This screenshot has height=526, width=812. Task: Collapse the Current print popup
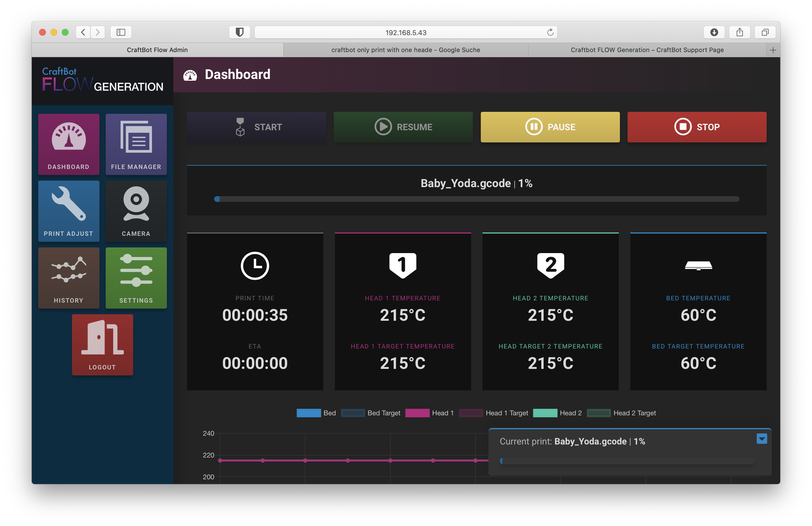[x=762, y=439]
